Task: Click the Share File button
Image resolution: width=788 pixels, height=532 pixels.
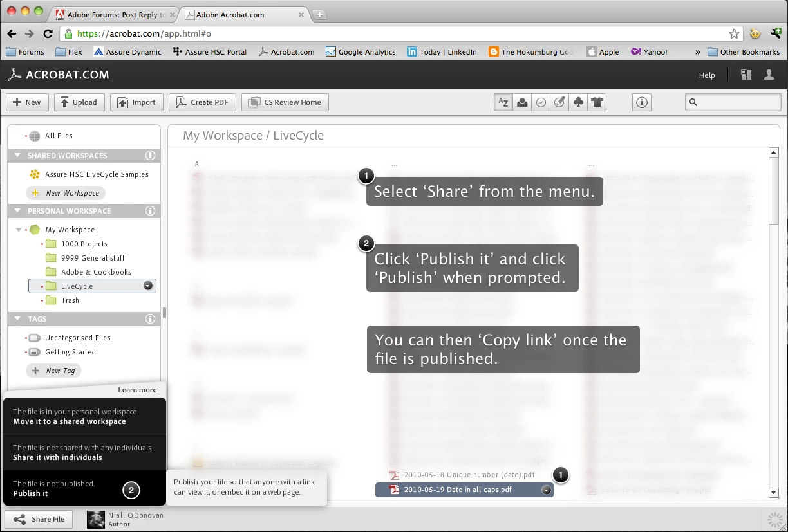Action: [x=39, y=519]
